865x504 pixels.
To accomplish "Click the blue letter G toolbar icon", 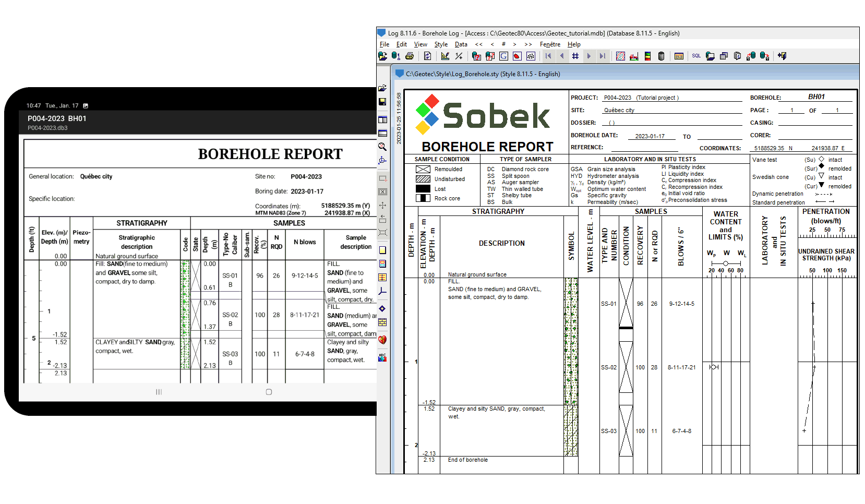I will [503, 56].
